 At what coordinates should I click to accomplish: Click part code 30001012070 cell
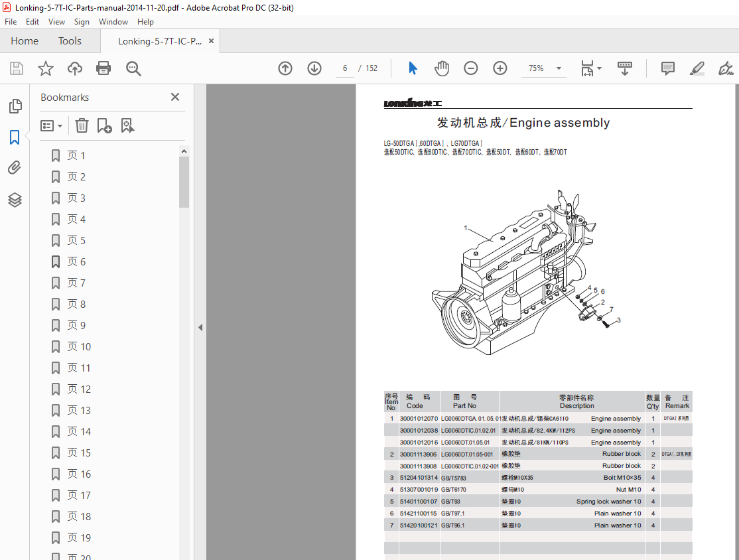(419, 419)
